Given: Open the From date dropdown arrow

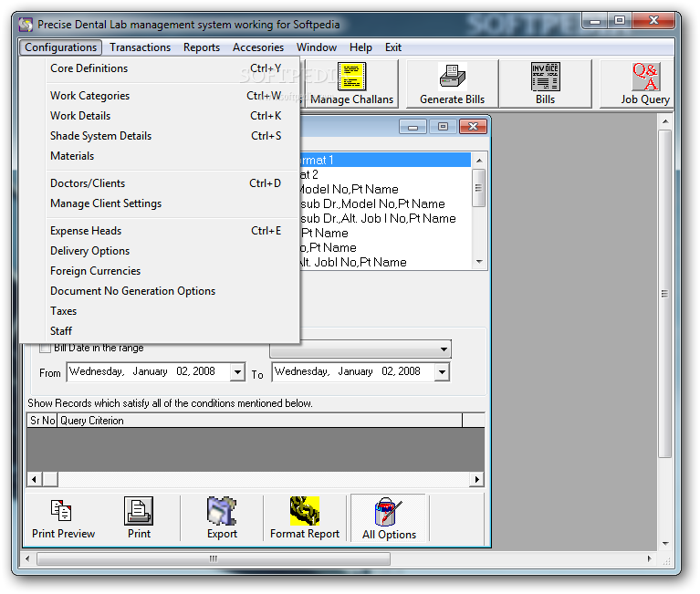Looking at the screenshot, I should (238, 371).
